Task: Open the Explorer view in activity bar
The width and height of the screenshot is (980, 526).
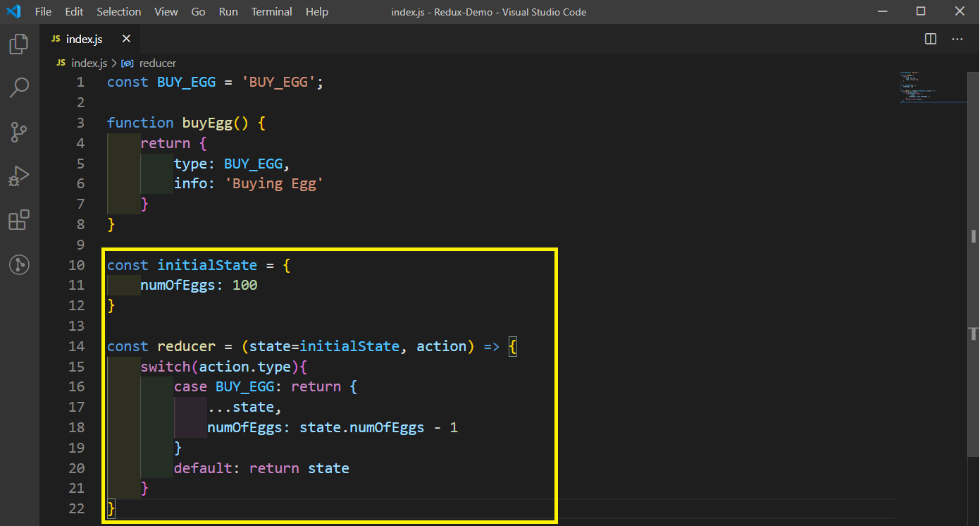Action: click(19, 44)
